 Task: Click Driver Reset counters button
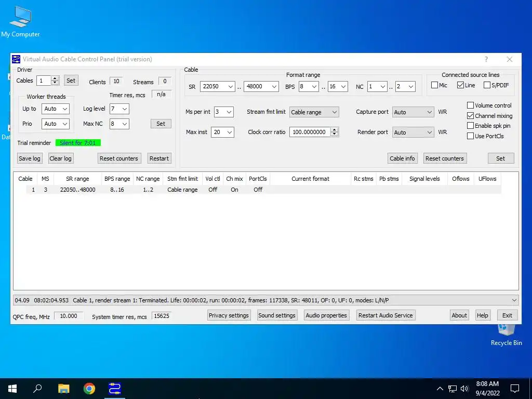[x=119, y=158]
